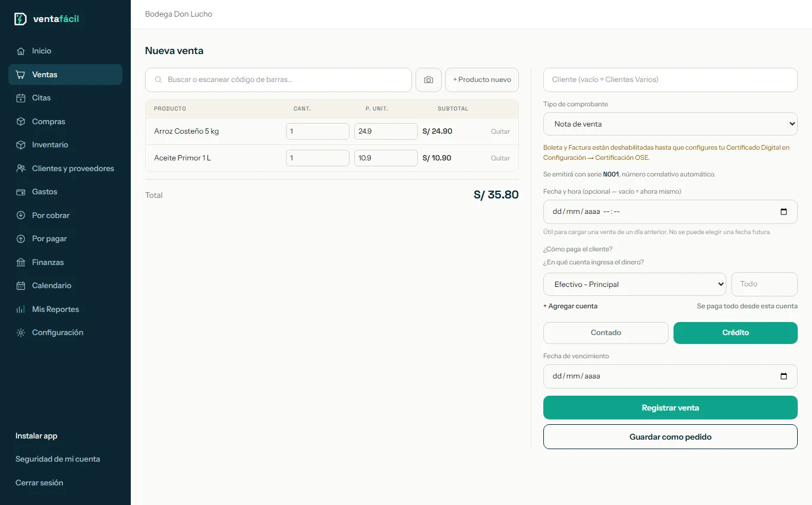Screen dimensions: 812x505
Task: Open date picker for Fecha de vencimiento
Action: point(783,376)
